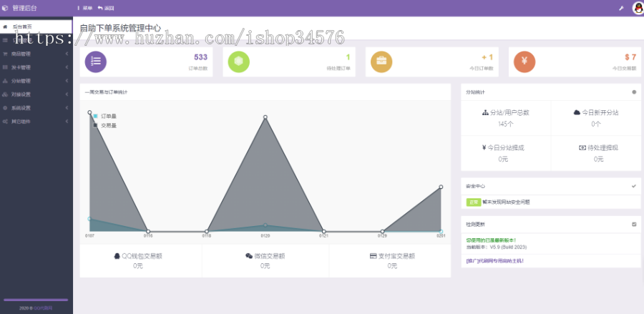The width and height of the screenshot is (644, 314).
Task: Click the 145个 user count value
Action: coord(506,124)
